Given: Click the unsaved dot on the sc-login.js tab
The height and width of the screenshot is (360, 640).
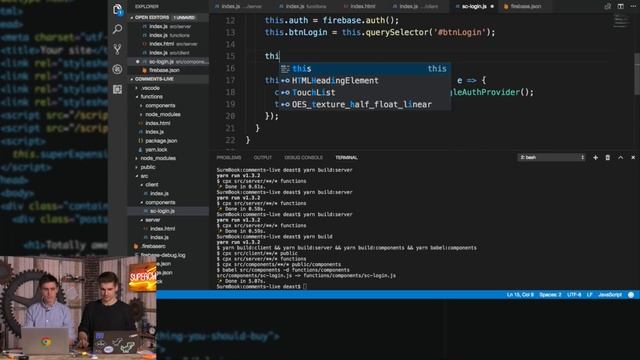Looking at the screenshot, I should pos(492,7).
